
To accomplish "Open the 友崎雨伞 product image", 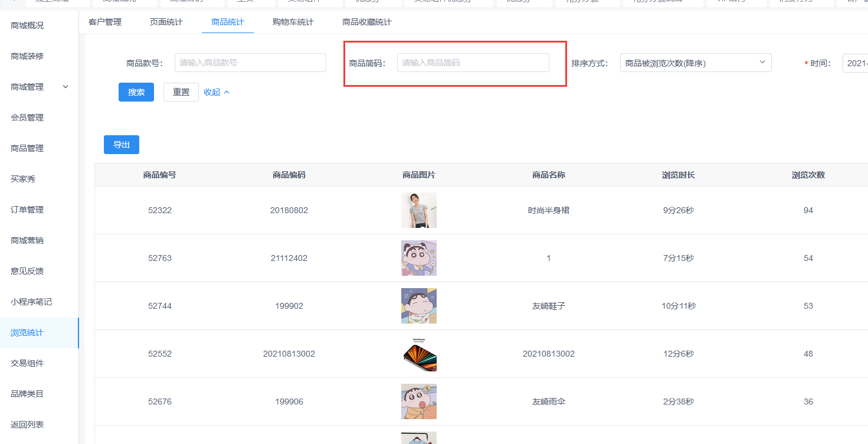I will click(x=419, y=401).
